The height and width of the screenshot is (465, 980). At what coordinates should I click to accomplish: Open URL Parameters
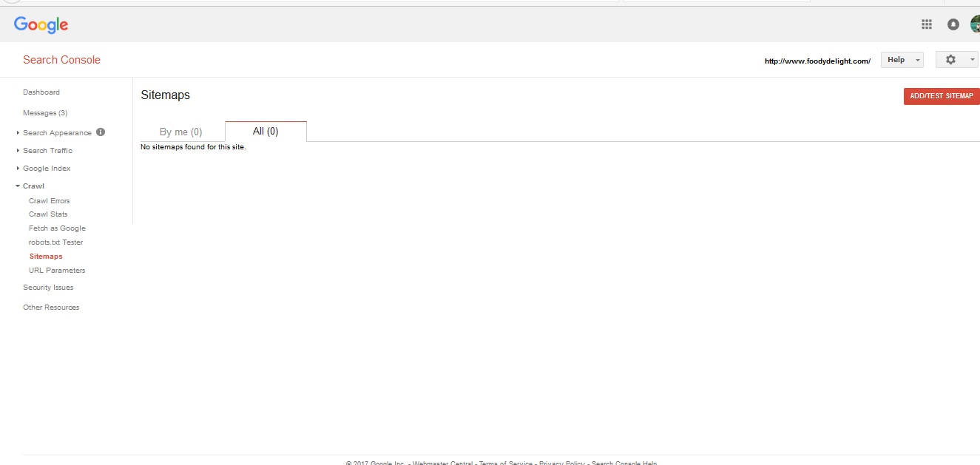57,271
